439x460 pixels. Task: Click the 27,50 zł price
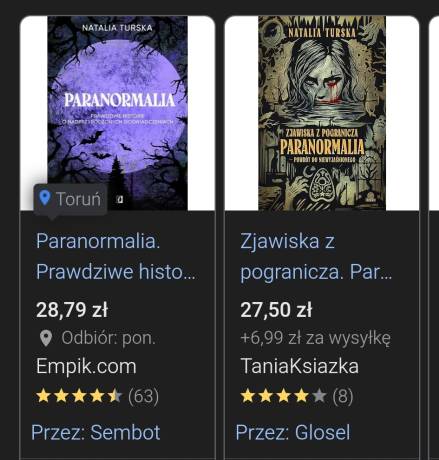276,310
